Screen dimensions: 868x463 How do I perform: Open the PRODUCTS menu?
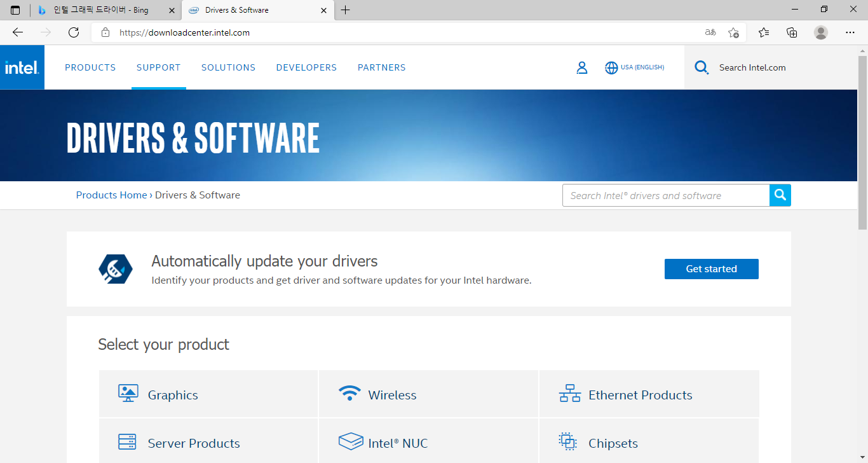pos(90,67)
